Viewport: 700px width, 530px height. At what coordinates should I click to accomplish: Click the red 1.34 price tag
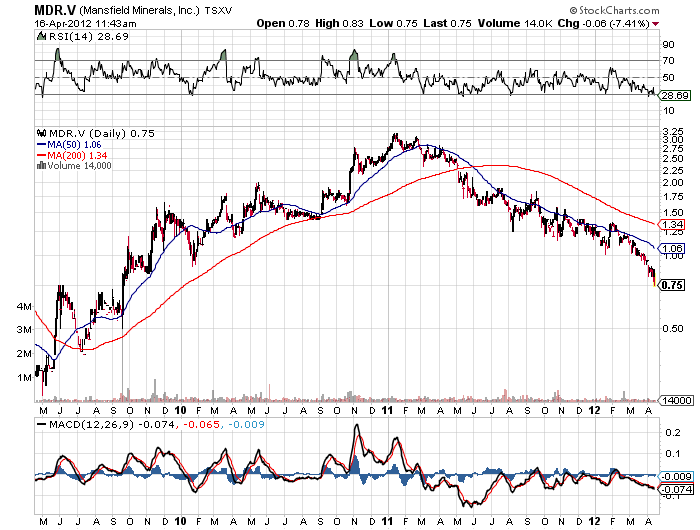673,225
